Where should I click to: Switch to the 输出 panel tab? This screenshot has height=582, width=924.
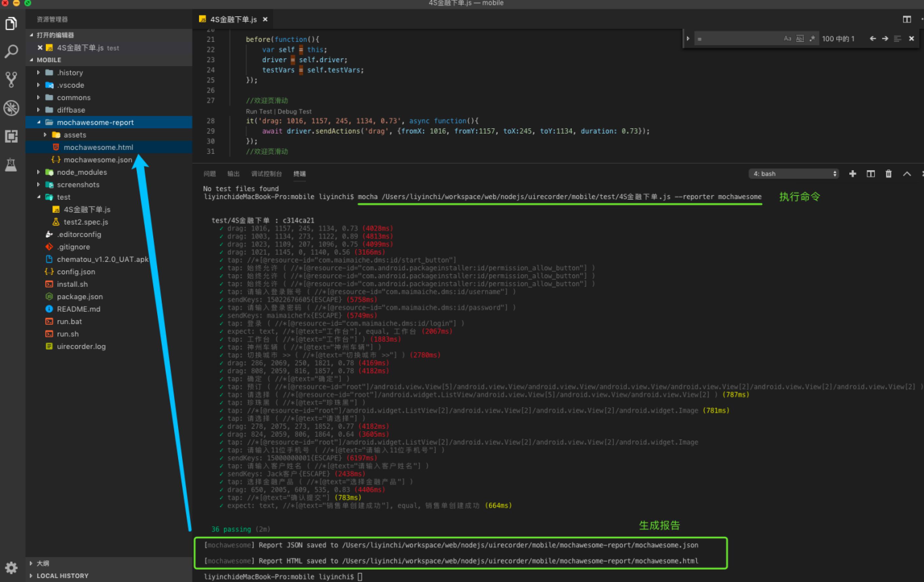point(233,174)
